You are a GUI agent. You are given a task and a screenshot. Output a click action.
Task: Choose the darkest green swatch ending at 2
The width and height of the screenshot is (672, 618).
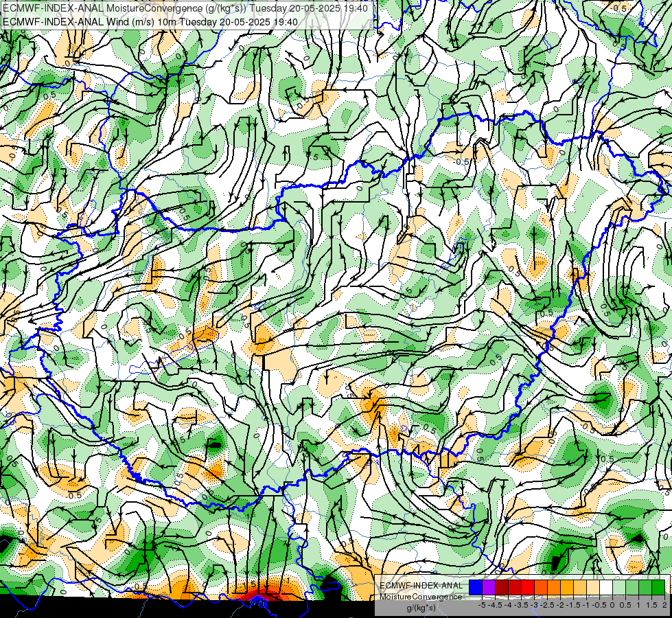pyautogui.click(x=658, y=587)
